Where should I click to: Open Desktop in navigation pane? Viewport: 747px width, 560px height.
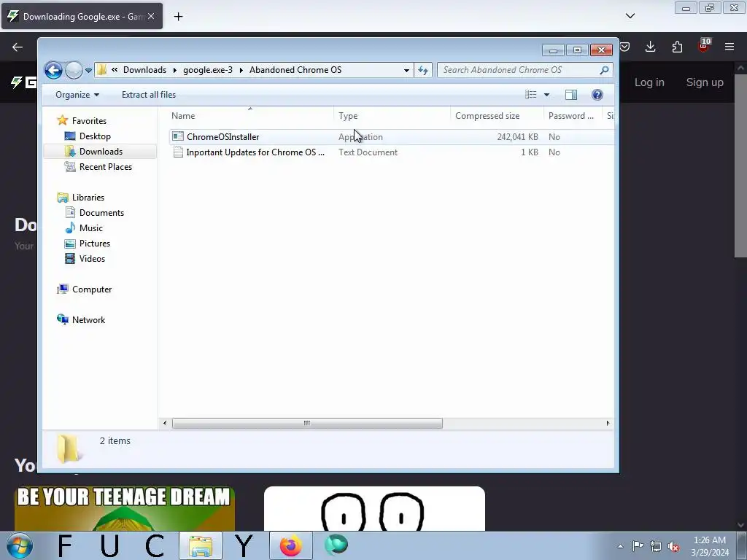[x=95, y=136]
